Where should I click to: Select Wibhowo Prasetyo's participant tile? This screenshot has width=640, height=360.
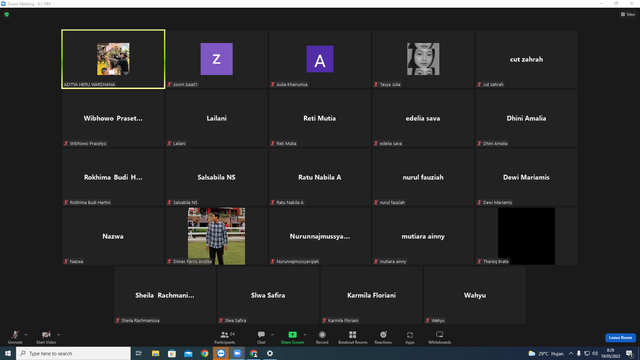coord(113,118)
